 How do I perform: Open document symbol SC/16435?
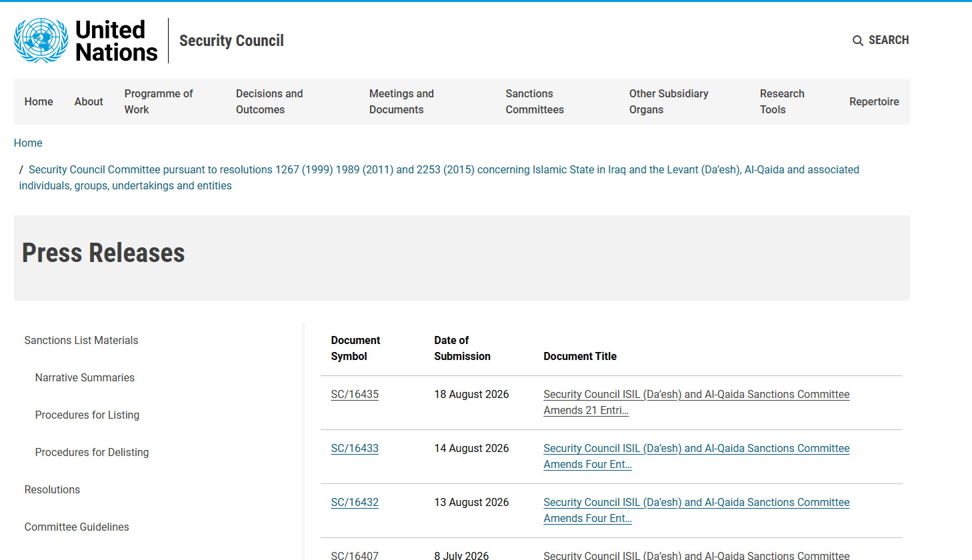pyautogui.click(x=355, y=395)
